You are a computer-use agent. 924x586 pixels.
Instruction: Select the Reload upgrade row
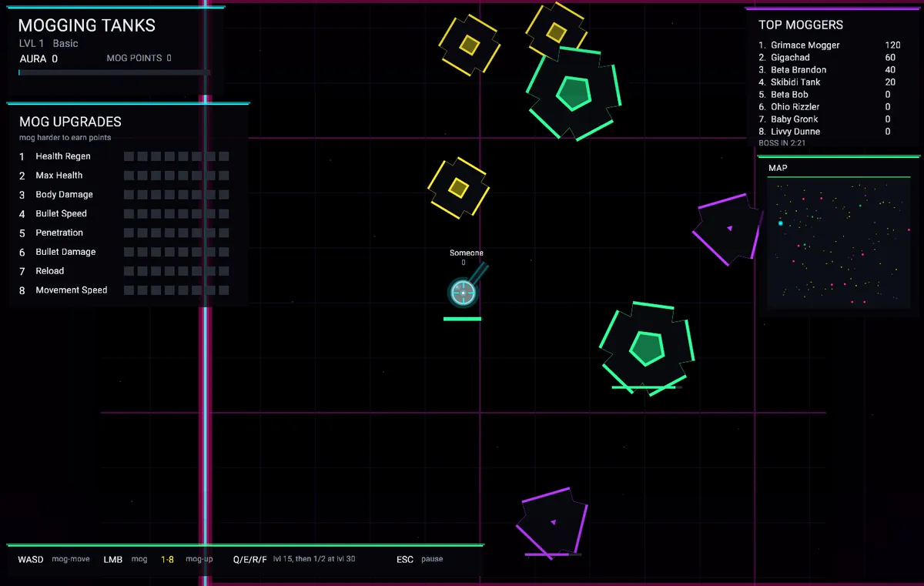(x=124, y=271)
